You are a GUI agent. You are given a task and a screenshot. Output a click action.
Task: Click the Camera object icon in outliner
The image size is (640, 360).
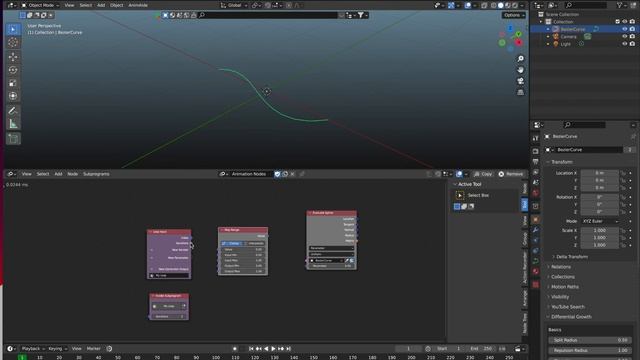pos(556,36)
